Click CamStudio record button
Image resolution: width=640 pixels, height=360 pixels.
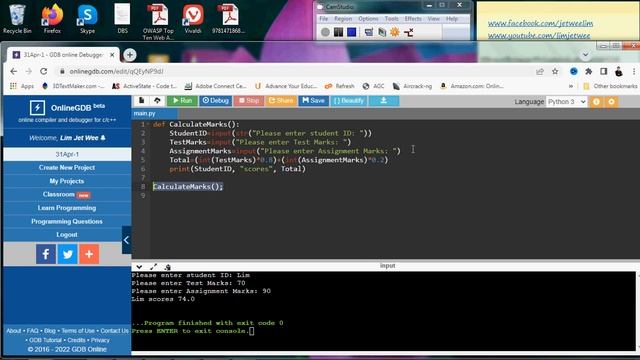pos(325,32)
